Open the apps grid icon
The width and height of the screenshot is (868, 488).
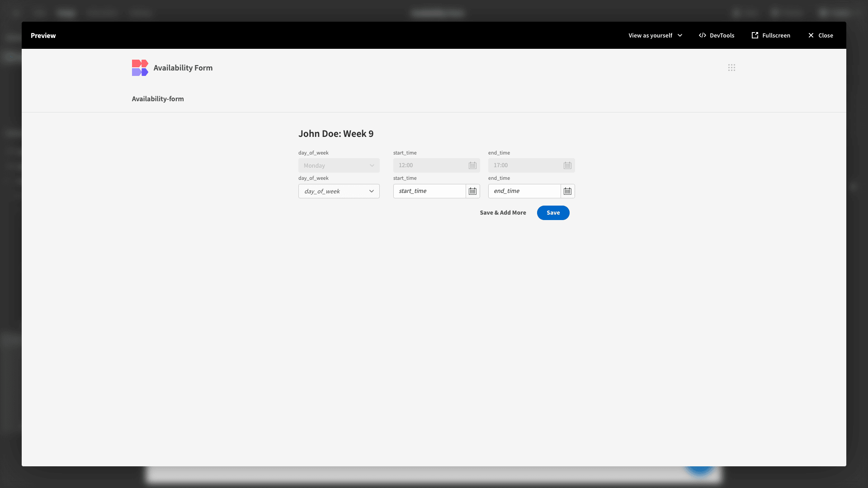(731, 68)
